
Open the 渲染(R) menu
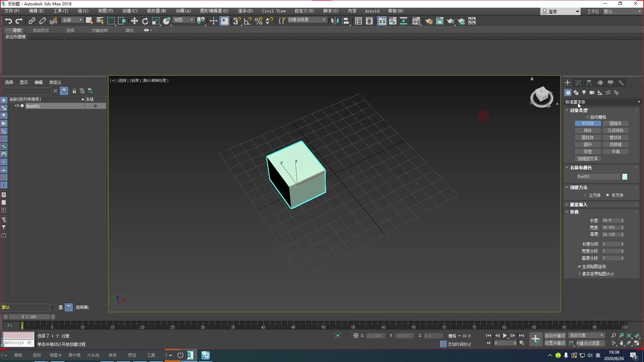[x=245, y=11]
